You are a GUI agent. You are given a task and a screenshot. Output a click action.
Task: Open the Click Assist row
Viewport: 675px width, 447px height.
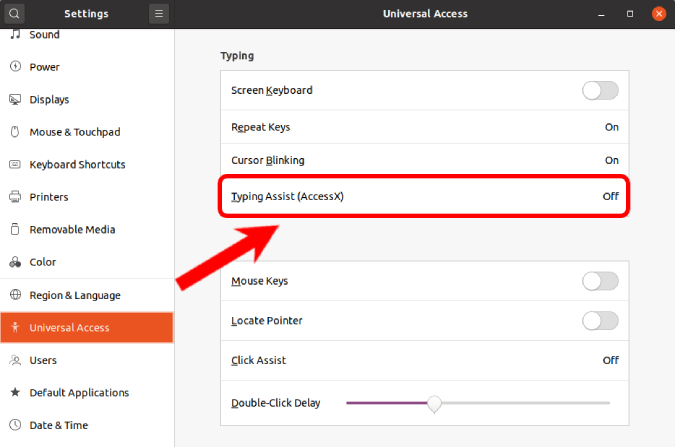click(424, 360)
